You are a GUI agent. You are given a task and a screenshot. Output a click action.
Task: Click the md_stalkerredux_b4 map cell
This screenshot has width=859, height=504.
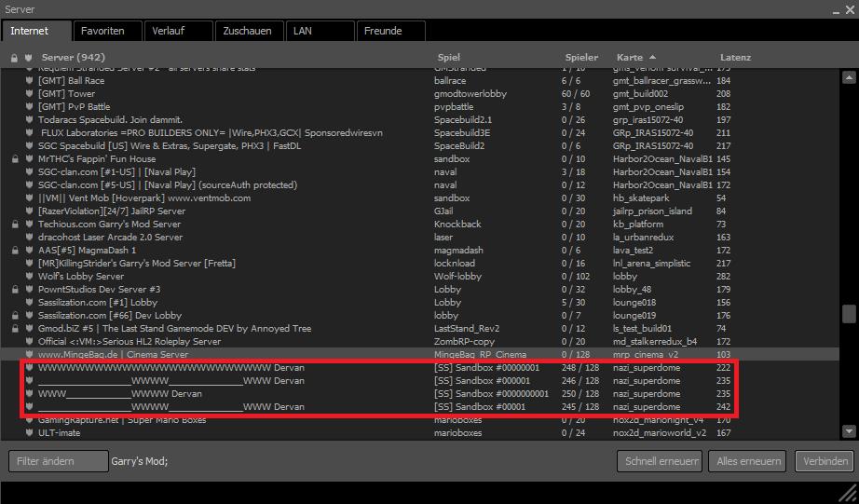tap(655, 341)
